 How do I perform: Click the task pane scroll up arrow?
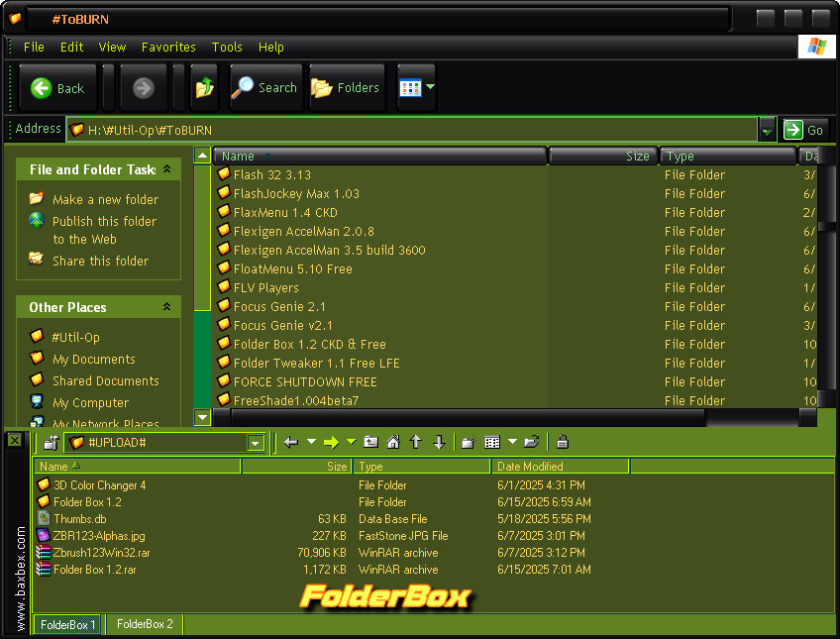pyautogui.click(x=202, y=156)
